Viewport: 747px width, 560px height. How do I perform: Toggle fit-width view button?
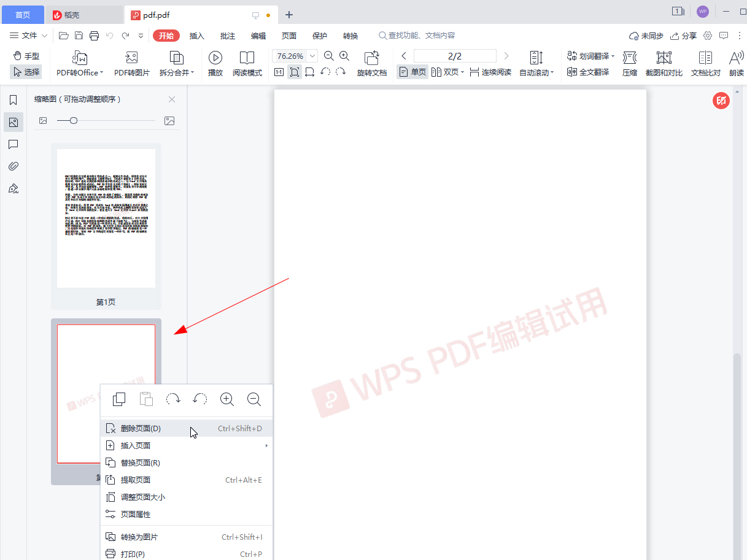click(x=309, y=72)
